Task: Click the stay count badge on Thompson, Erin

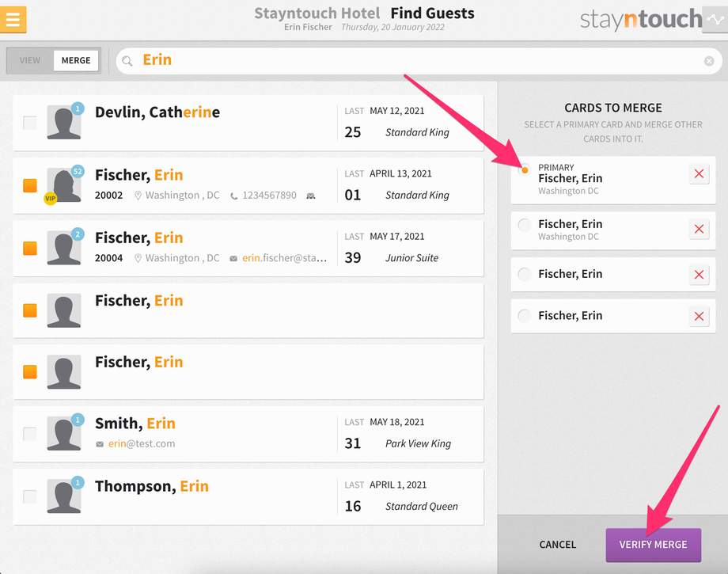Action: pos(78,482)
